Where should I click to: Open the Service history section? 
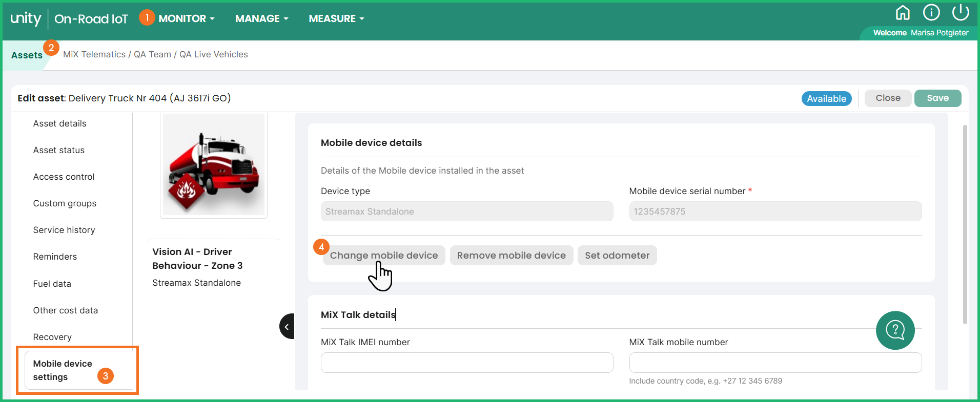click(x=64, y=230)
